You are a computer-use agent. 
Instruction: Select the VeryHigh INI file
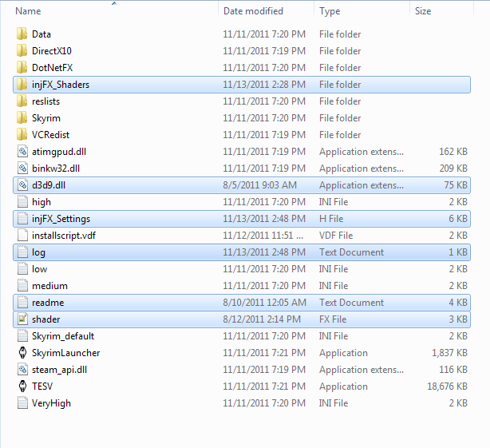[51, 403]
